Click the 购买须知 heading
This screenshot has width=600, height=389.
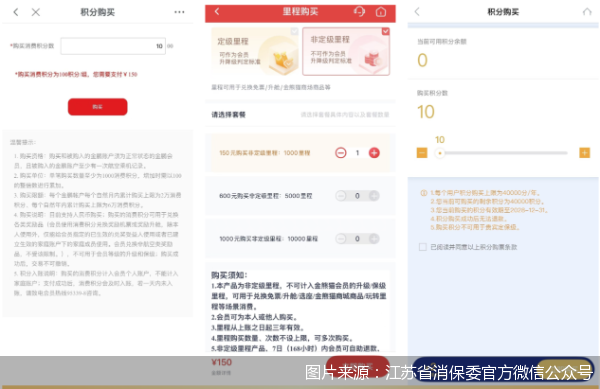(x=229, y=275)
